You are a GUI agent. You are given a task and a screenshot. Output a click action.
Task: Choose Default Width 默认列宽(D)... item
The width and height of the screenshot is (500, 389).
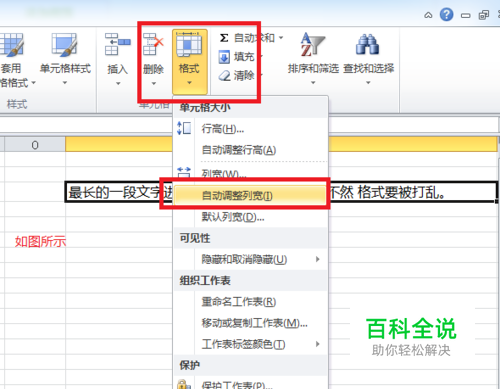(x=251, y=217)
